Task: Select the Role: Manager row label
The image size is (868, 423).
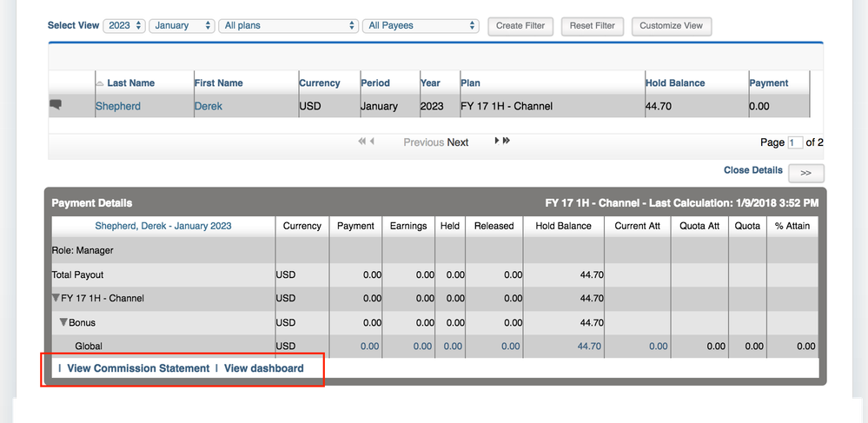Action: point(83,250)
